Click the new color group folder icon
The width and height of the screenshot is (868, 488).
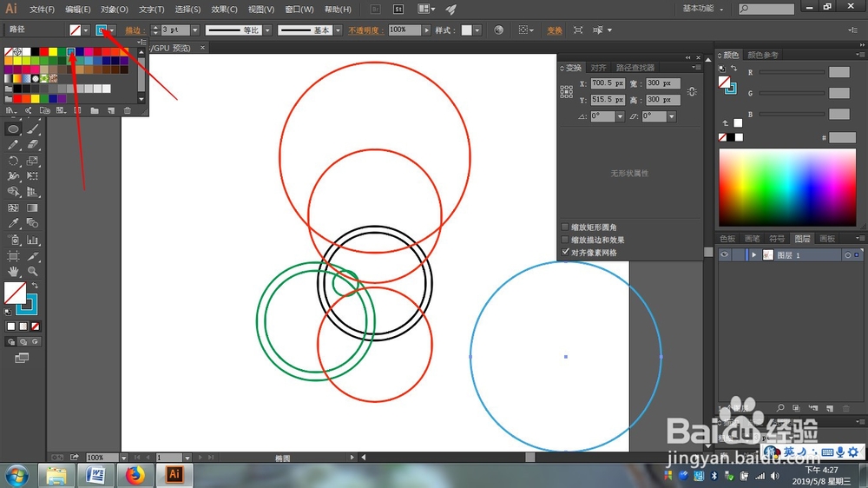pos(95,111)
